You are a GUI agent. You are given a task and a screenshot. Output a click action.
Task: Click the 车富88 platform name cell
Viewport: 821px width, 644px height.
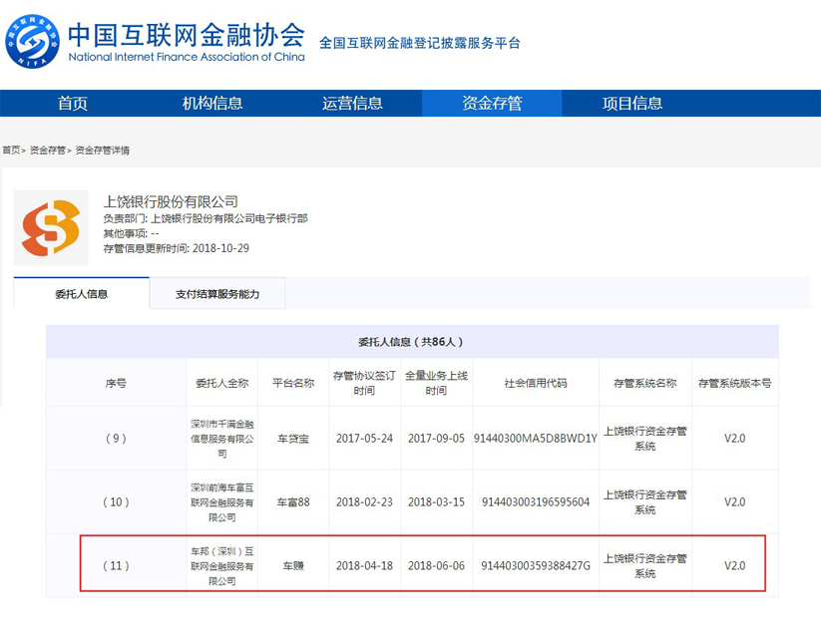293,502
